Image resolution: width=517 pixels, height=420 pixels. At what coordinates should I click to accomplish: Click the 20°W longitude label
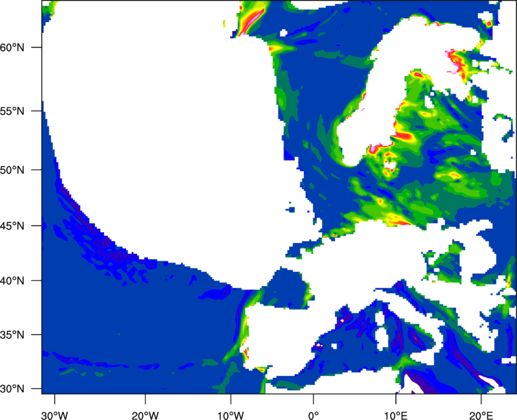click(x=145, y=415)
